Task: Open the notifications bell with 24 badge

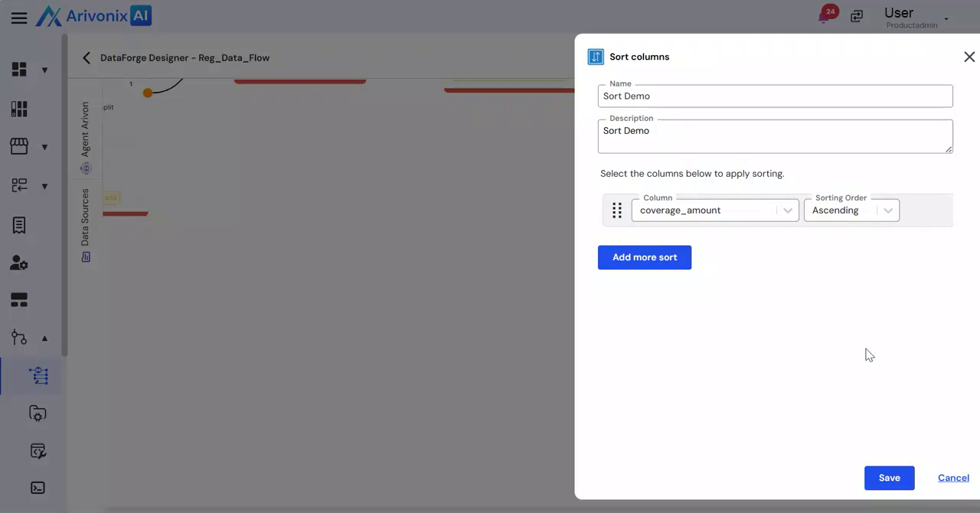Action: [825, 15]
